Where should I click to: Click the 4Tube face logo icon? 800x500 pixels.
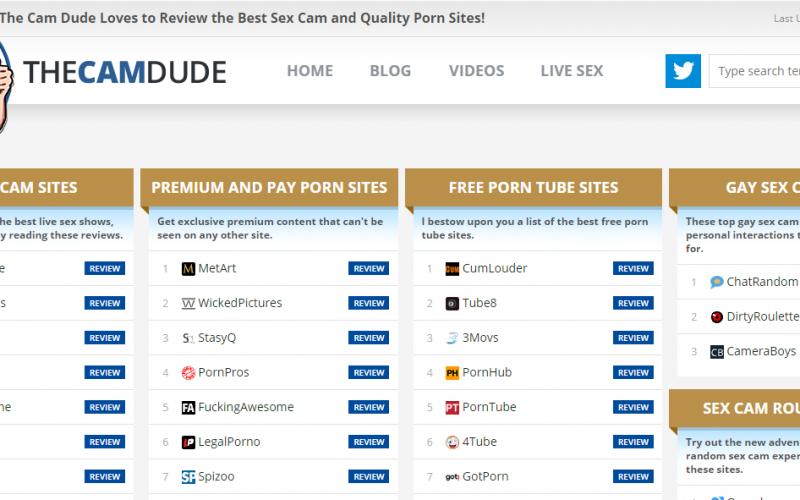(452, 442)
